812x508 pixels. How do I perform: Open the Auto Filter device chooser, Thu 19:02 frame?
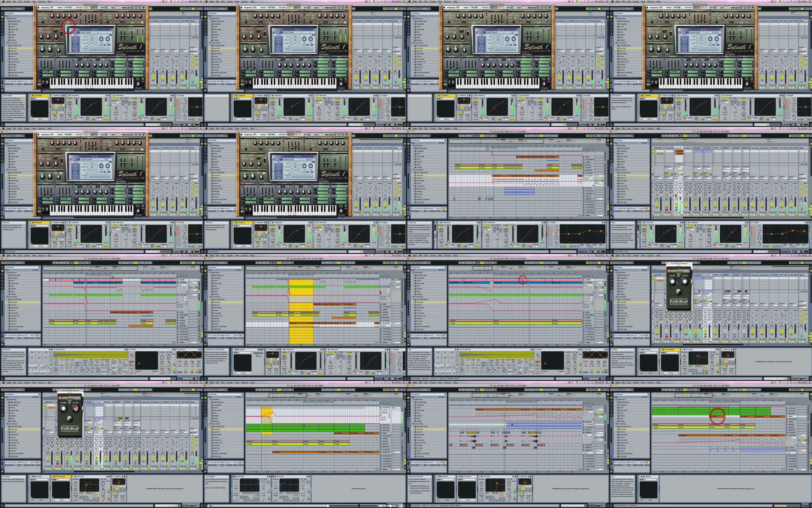[385, 410]
